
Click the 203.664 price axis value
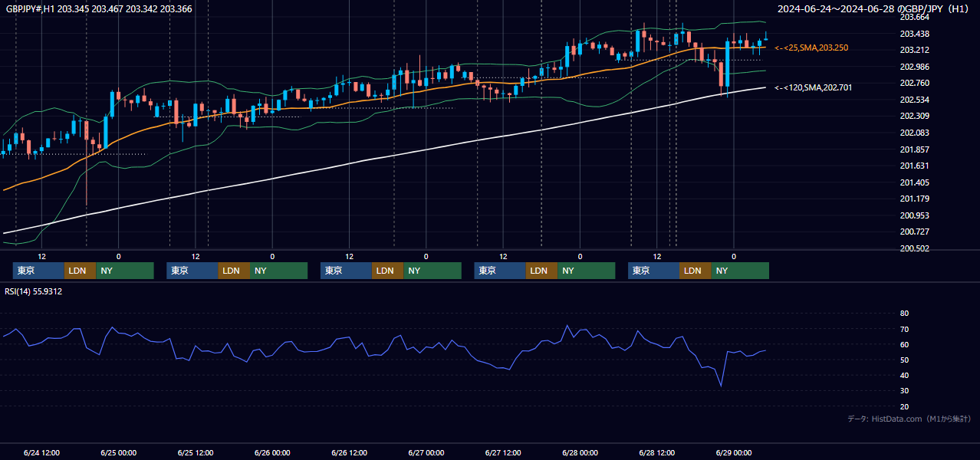[x=914, y=17]
